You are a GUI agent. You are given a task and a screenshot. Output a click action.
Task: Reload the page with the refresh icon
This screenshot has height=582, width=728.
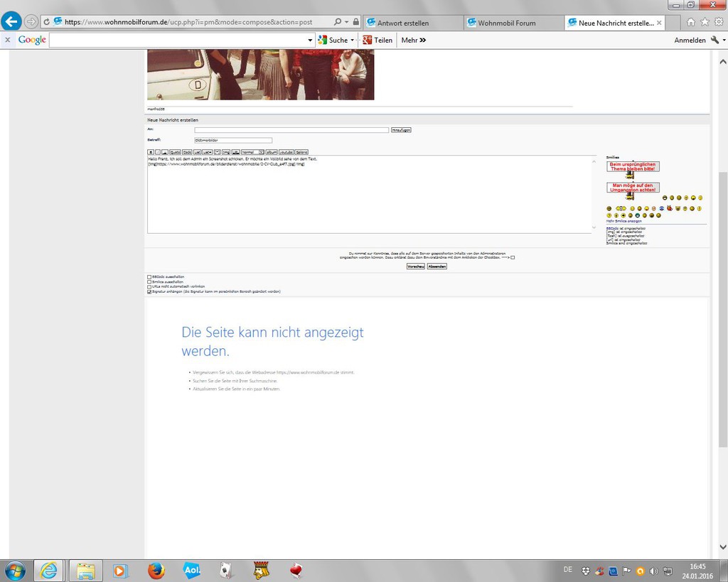tap(46, 22)
